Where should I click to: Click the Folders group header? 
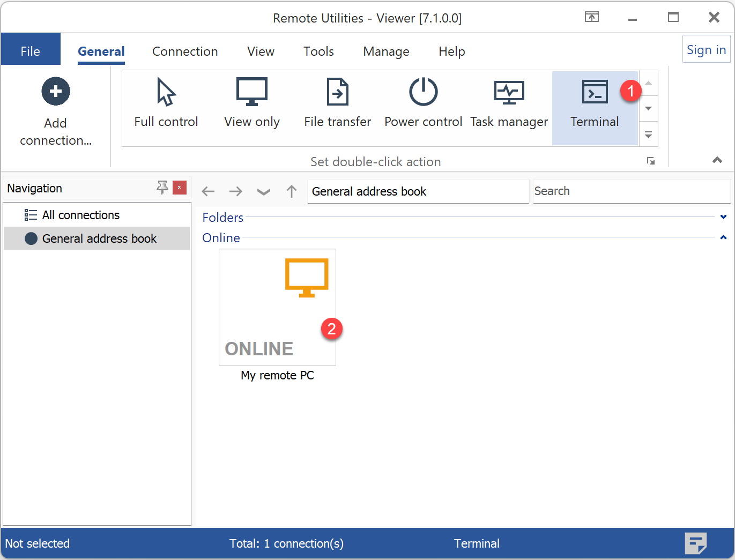[222, 218]
